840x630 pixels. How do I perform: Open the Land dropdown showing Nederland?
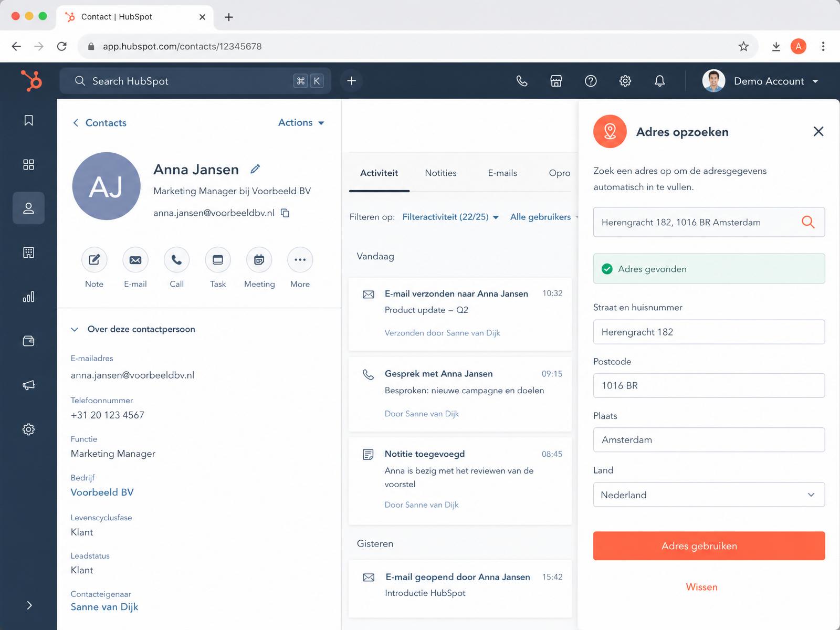(x=709, y=495)
